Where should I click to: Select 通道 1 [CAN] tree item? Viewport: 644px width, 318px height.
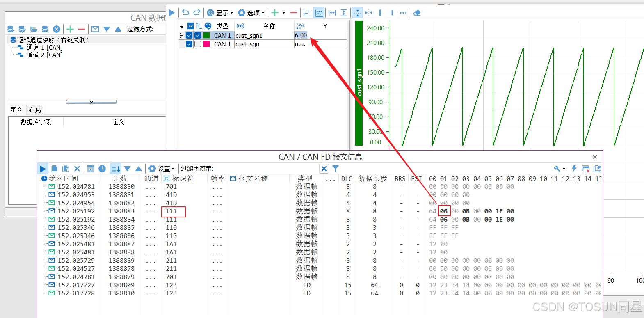click(45, 48)
